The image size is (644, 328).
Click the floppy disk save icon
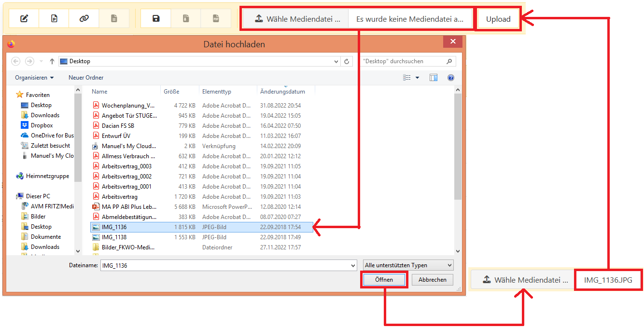point(156,19)
